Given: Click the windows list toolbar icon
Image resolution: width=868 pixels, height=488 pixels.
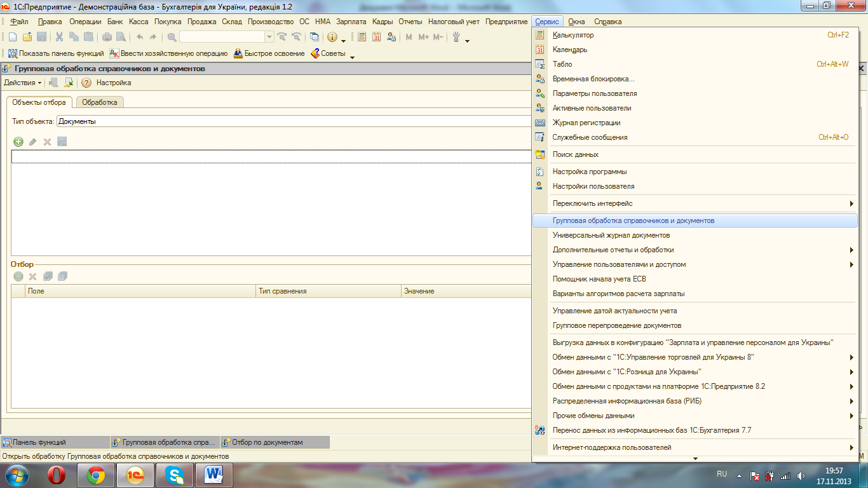Looking at the screenshot, I should pyautogui.click(x=315, y=37).
